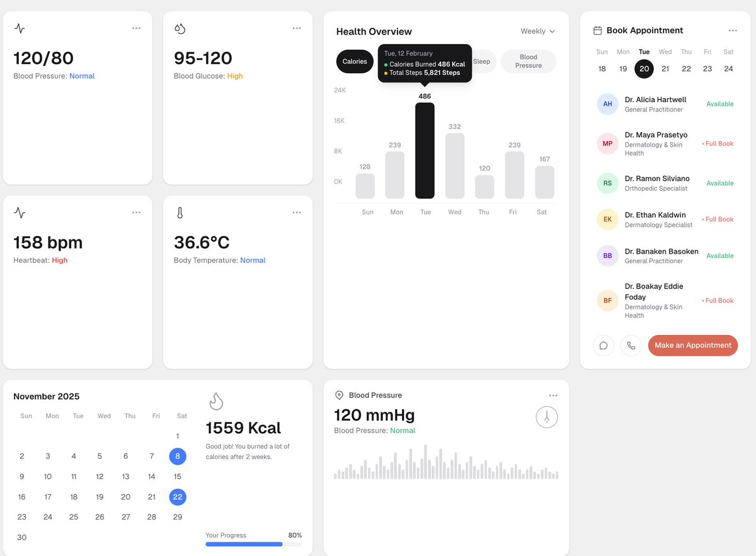This screenshot has height=556, width=756.
Task: Click the 36.6°C temperature value
Action: (x=202, y=242)
